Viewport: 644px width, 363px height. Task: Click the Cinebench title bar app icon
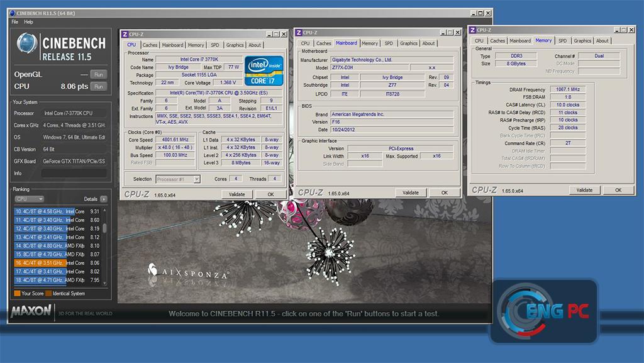[x=12, y=13]
